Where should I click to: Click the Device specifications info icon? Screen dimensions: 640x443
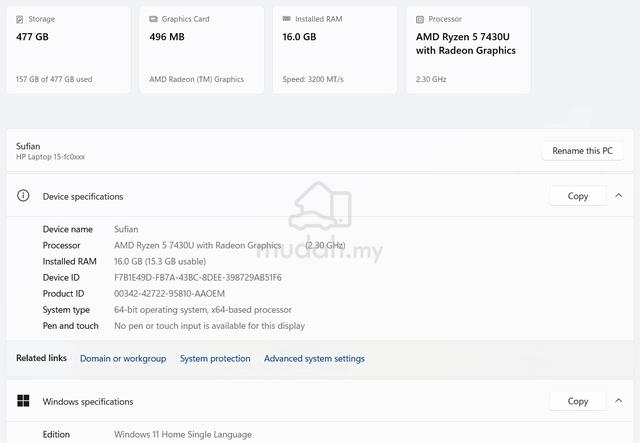point(23,196)
